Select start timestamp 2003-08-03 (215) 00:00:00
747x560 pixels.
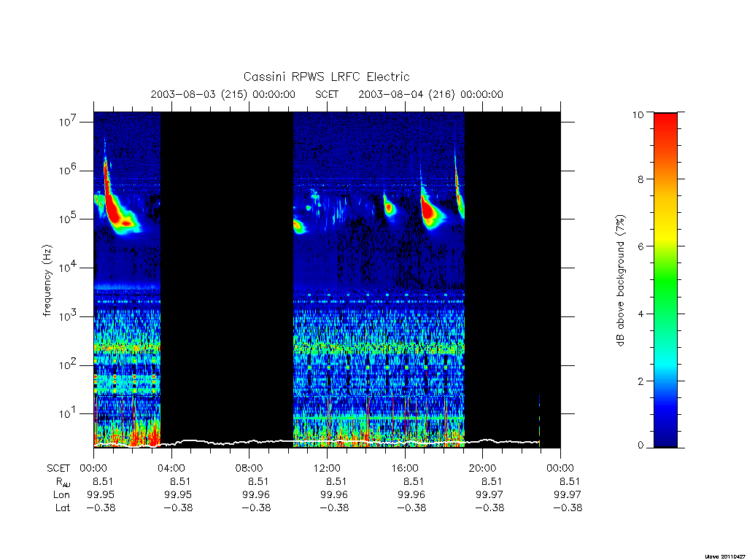(223, 94)
